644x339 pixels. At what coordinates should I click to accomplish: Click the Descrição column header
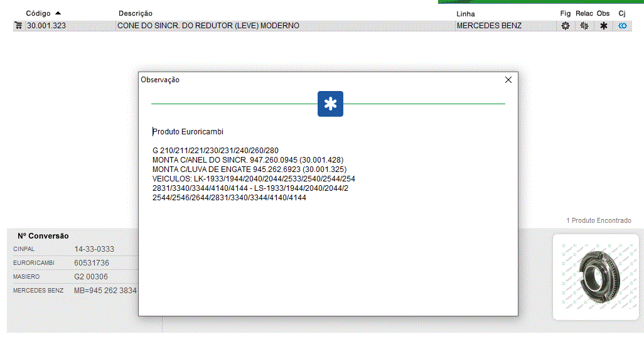(136, 13)
